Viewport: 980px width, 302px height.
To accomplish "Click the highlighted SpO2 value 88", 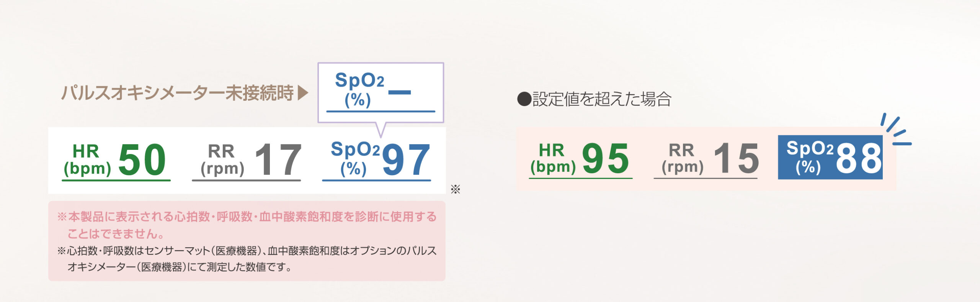I will (x=858, y=158).
